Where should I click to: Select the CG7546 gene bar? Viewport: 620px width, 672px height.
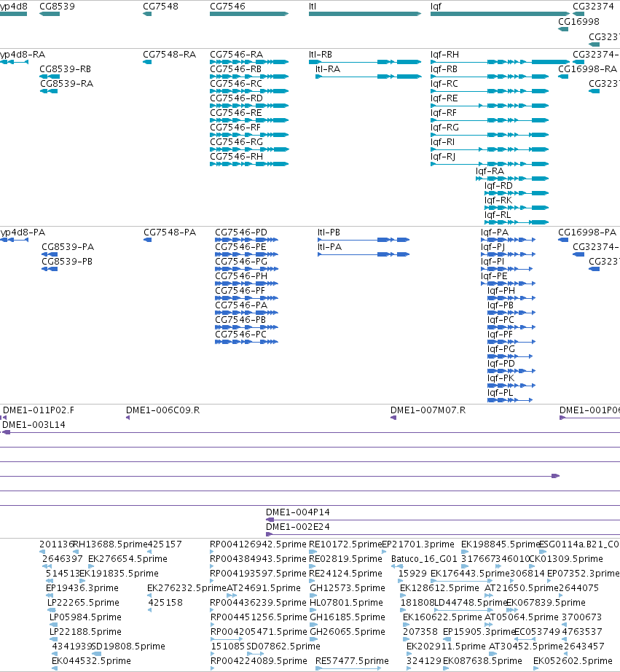(x=249, y=14)
